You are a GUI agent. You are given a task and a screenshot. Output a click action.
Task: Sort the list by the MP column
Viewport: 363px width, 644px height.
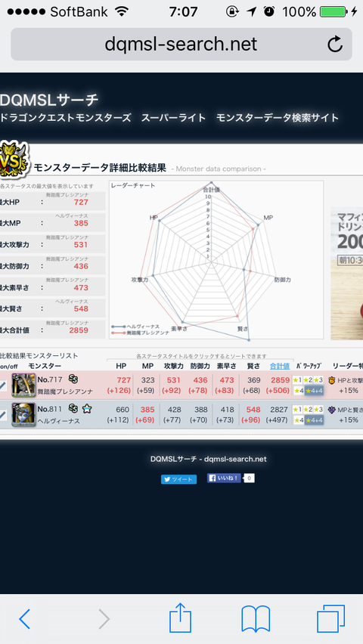click(147, 366)
